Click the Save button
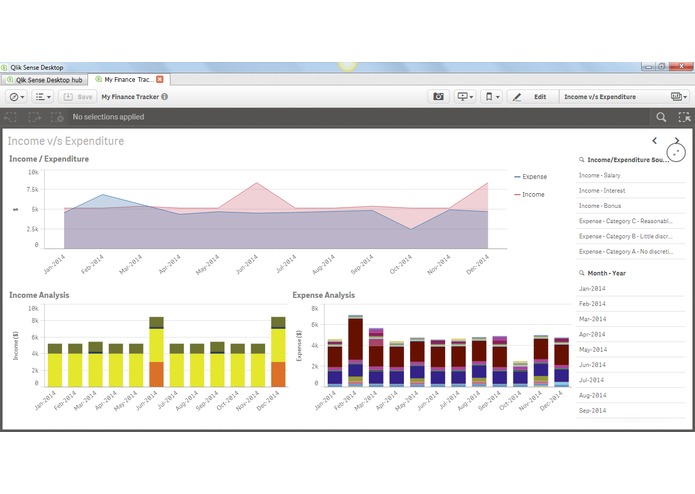 click(x=78, y=97)
